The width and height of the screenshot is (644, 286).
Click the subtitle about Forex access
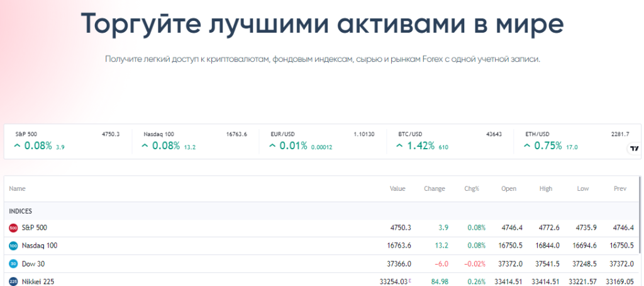[323, 59]
